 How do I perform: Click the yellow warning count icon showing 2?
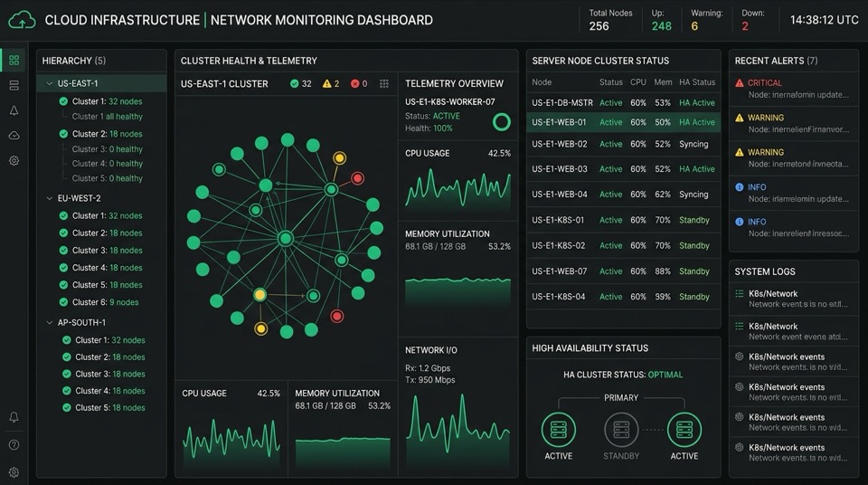[327, 83]
